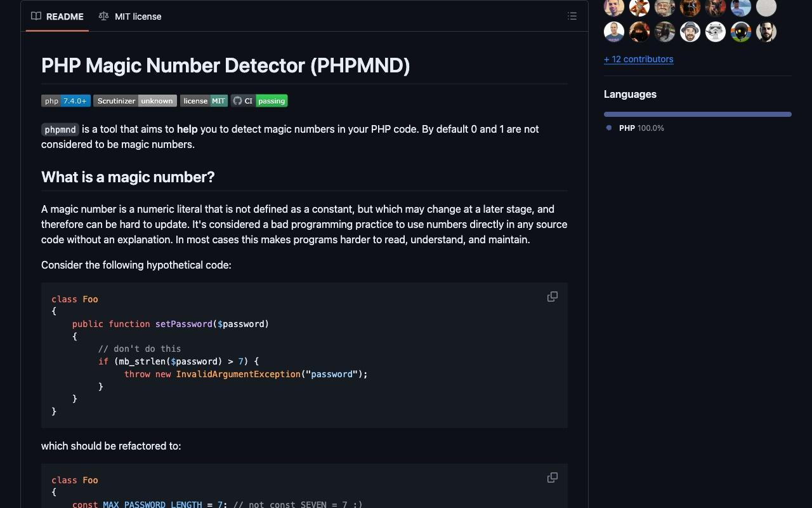812x508 pixels.
Task: Click 'which should be refactored to:' text
Action: (111, 446)
